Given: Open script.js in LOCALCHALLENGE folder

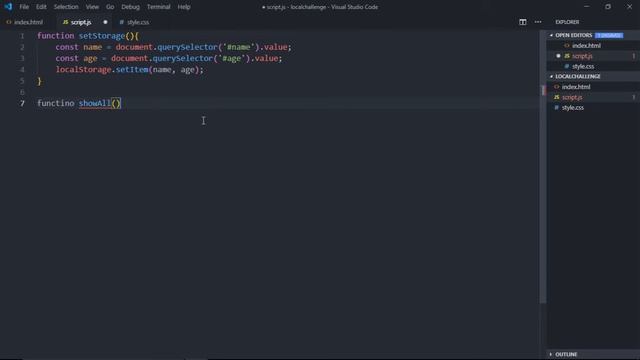Looking at the screenshot, I should point(572,97).
